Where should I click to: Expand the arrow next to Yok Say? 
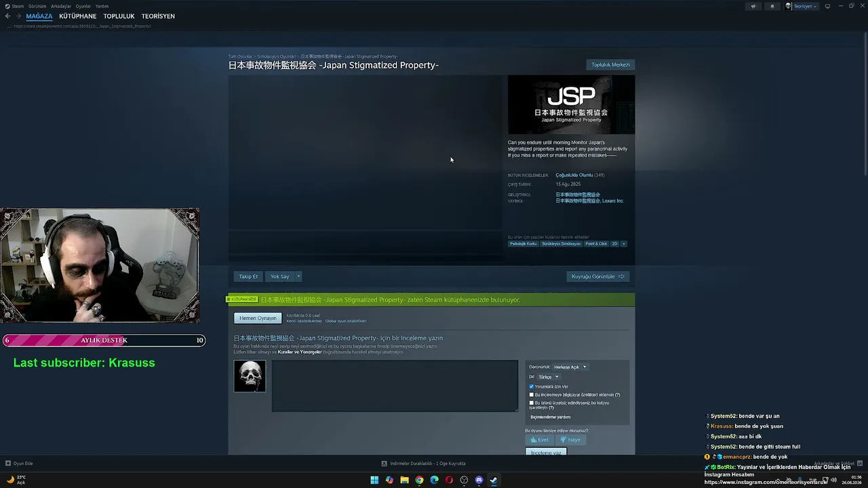[x=298, y=277]
